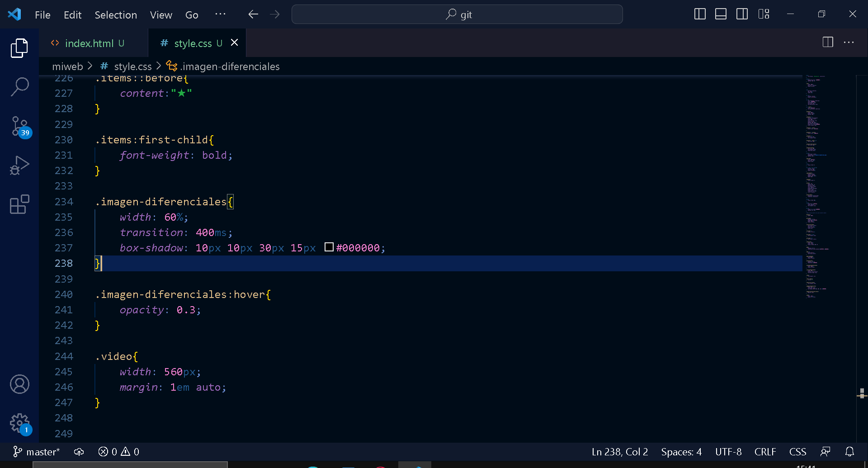Screen dimensions: 868x468
Task: Click Ln 238, Col 2 indicator
Action: click(x=620, y=452)
